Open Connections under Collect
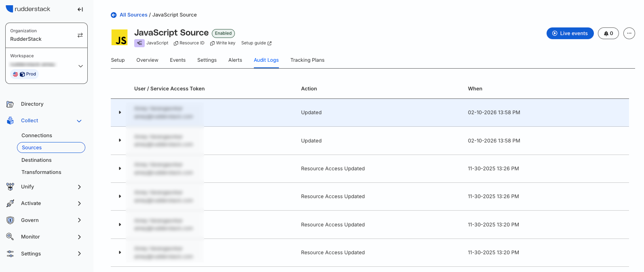 click(37, 136)
